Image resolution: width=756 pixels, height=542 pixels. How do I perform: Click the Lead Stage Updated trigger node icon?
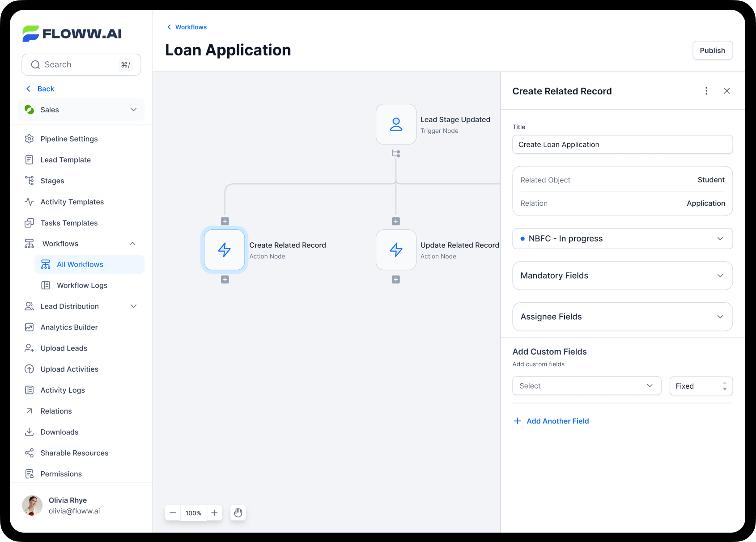point(396,124)
